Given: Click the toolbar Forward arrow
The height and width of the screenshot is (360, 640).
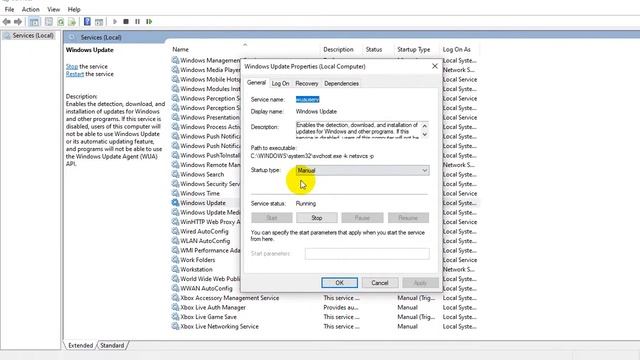Looking at the screenshot, I should (18, 22).
